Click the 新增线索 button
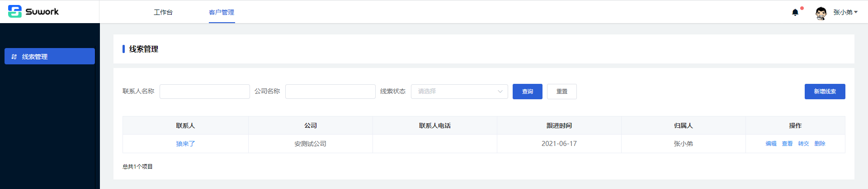The height and width of the screenshot is (189, 868). tap(825, 92)
